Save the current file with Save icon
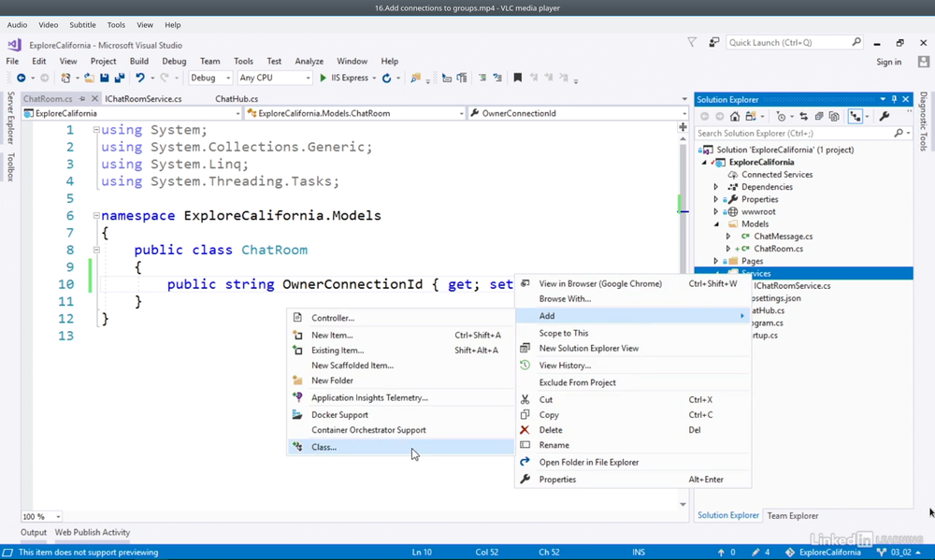 tap(105, 79)
